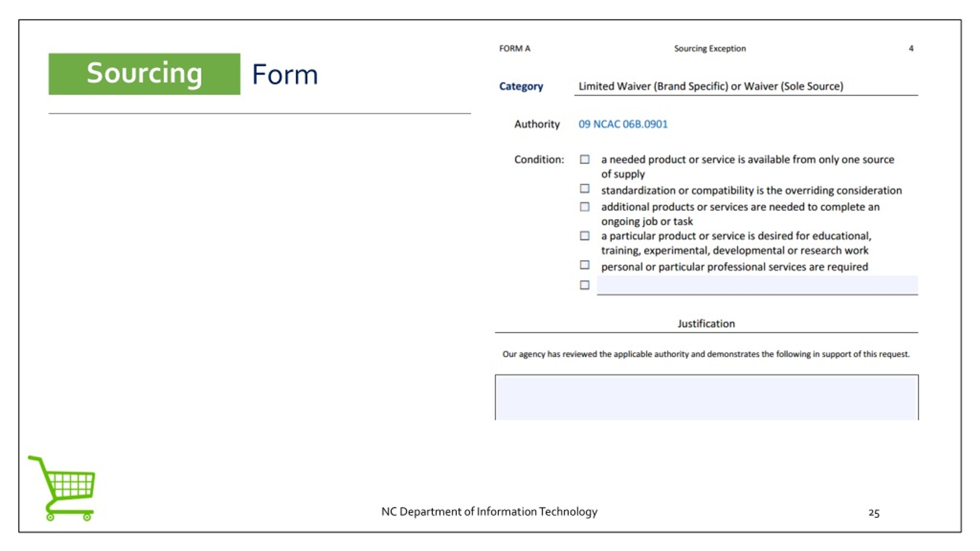Check the only one source of supply box

coord(585,159)
